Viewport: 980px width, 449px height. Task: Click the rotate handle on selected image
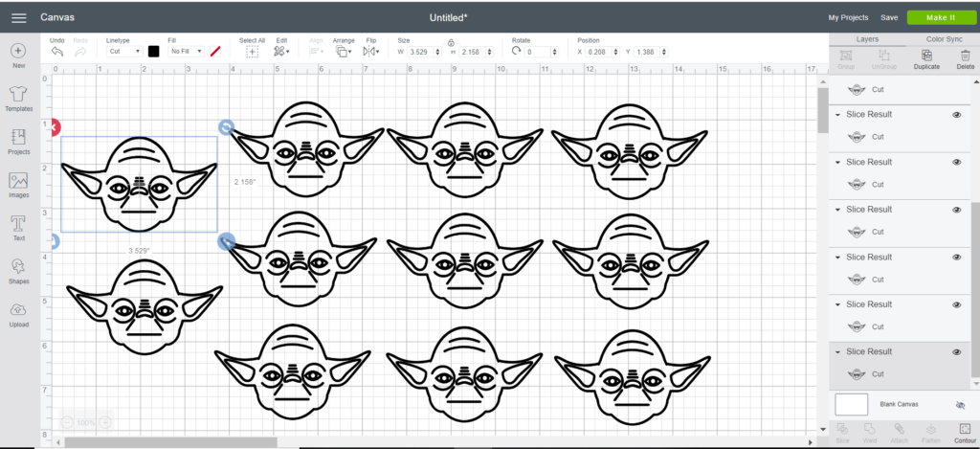226,127
